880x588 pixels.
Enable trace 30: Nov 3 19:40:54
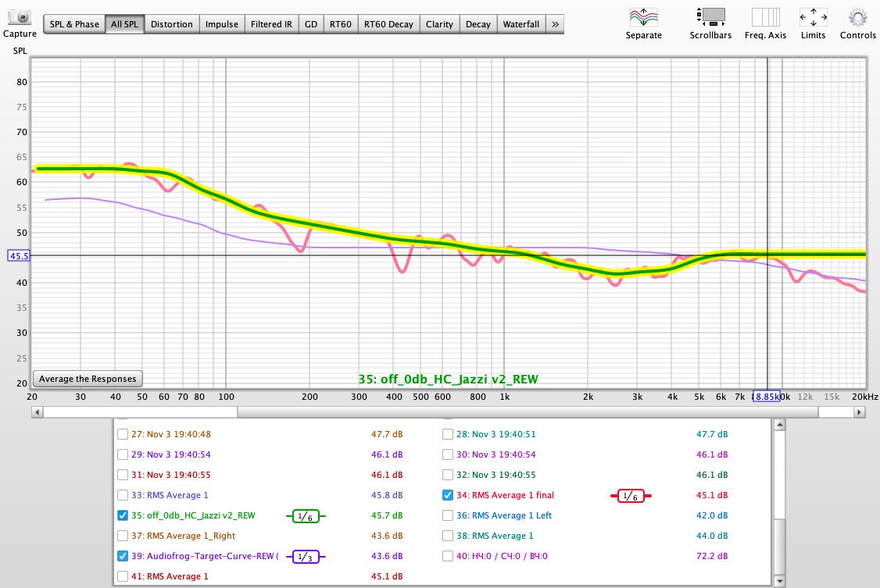tap(447, 454)
